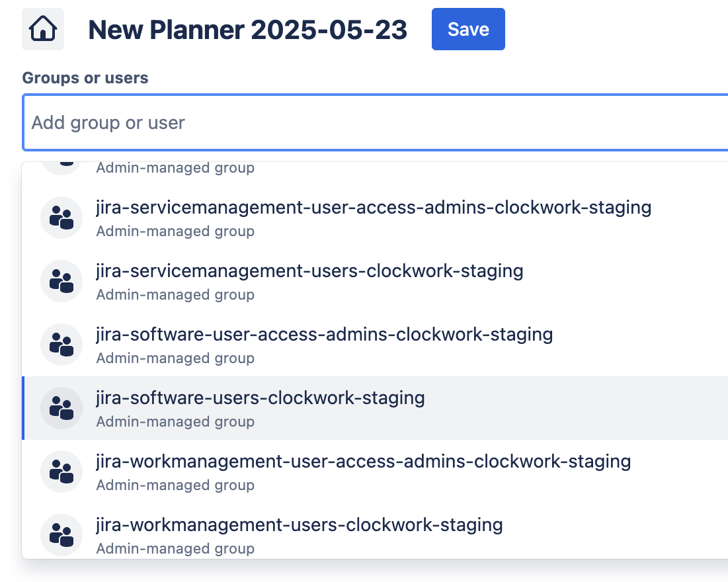Screen dimensions: 728x582
Task: Click the Groups or users label
Action: (x=85, y=78)
